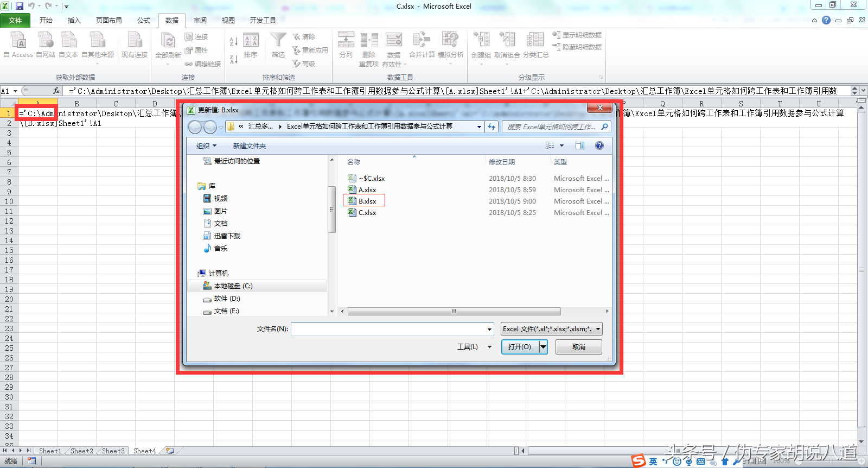
Task: Switch to Page Layout (页面布局) tab
Action: click(x=109, y=20)
